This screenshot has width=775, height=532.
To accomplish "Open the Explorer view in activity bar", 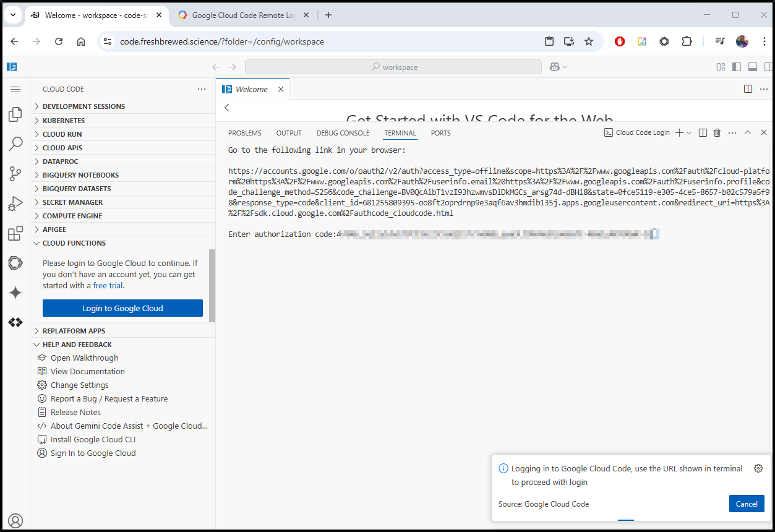I will (x=15, y=114).
